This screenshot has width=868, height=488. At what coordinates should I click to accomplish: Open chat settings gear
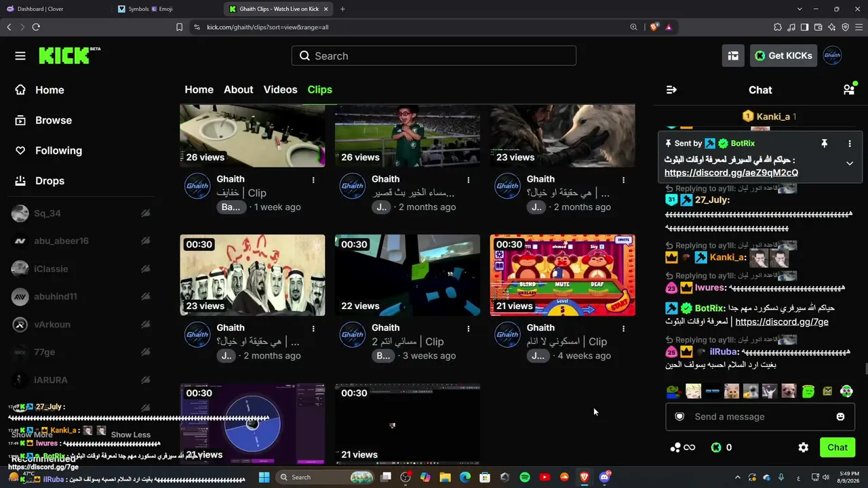[x=804, y=447]
